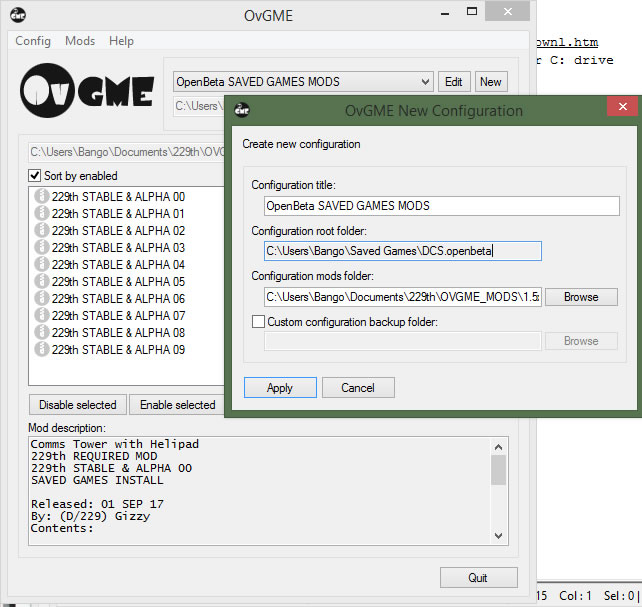642x607 pixels.
Task: Click the info icon beside 229th STABLE & ALPHA 05
Action: [41, 282]
